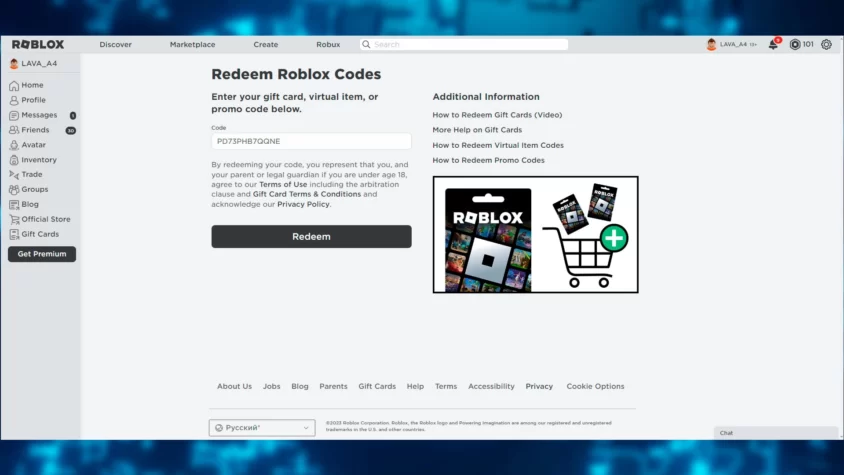Open Parents footer link
Viewport: 844px width, 475px height.
(x=333, y=386)
